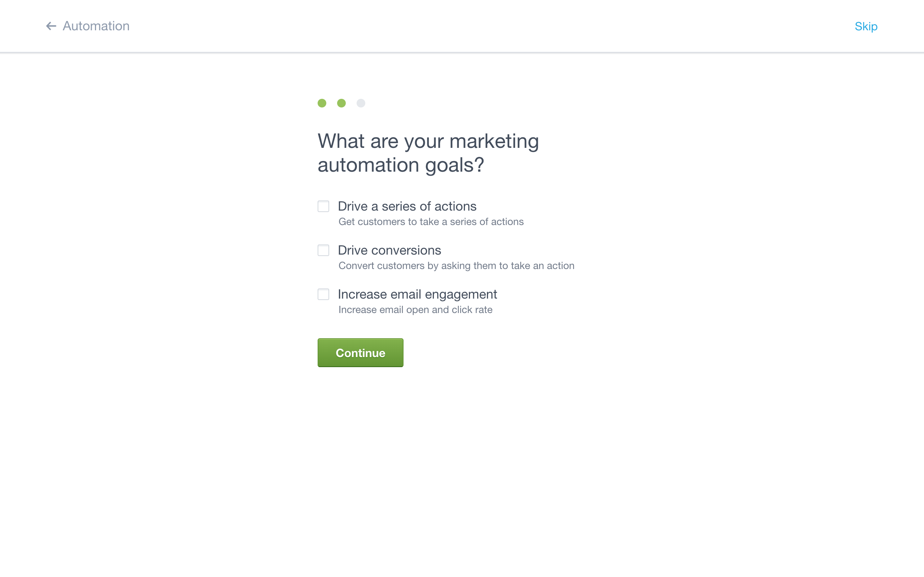Select the 'Drive conversions' label text
924x577 pixels.
pos(389,250)
